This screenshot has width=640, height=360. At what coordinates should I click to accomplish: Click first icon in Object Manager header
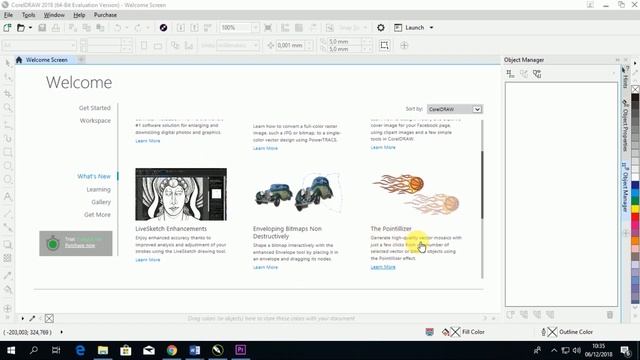pyautogui.click(x=510, y=74)
